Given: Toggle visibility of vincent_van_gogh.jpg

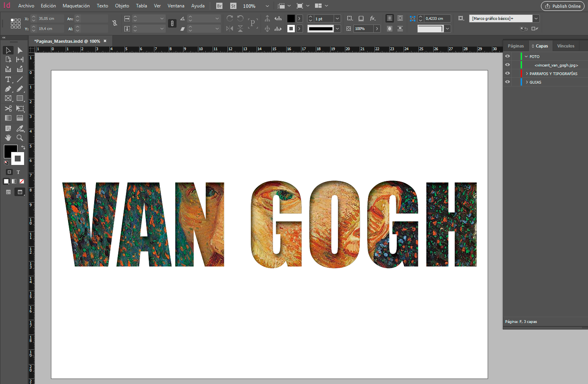Looking at the screenshot, I should click(507, 65).
